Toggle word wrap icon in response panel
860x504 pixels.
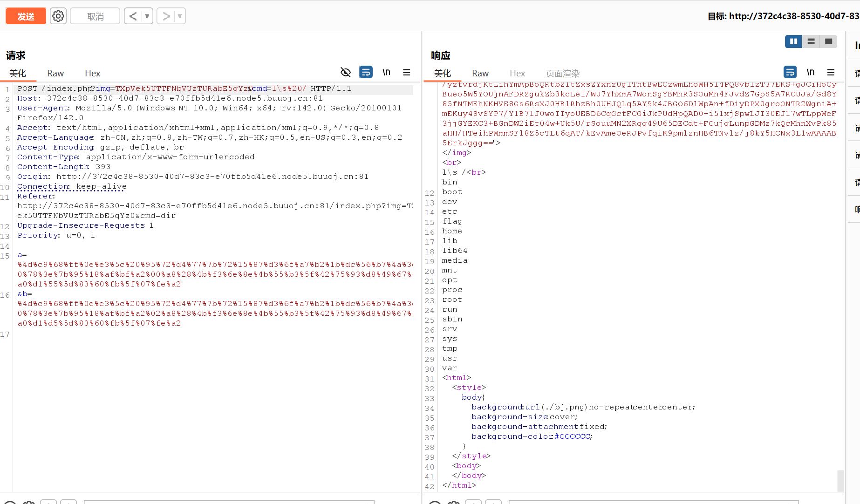(x=790, y=72)
